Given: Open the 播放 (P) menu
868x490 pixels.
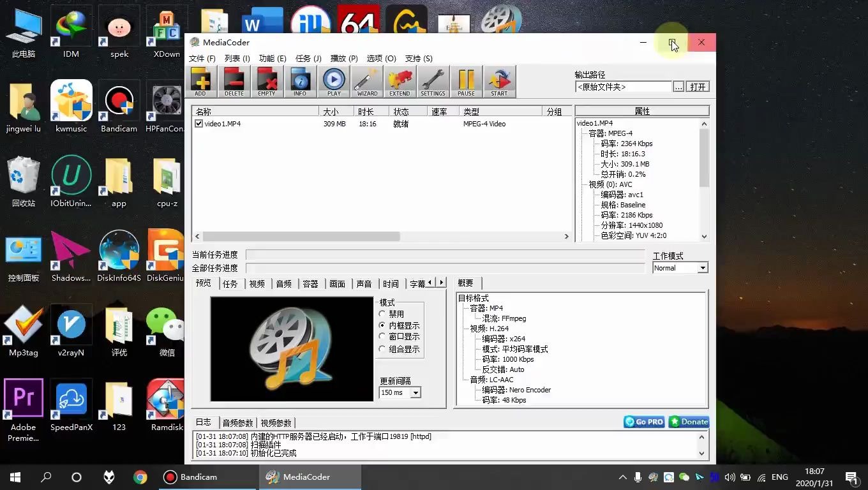Looking at the screenshot, I should [344, 58].
